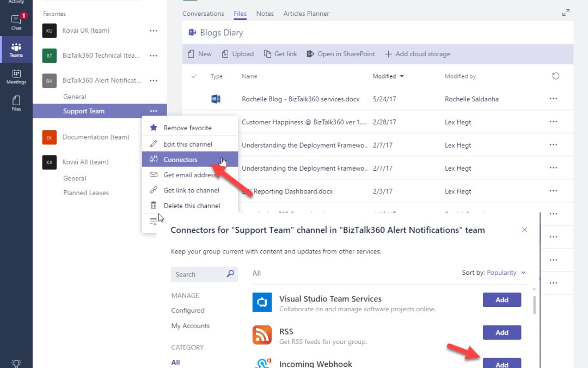
Task: Open more options for Kovai UK team
Action: click(154, 31)
